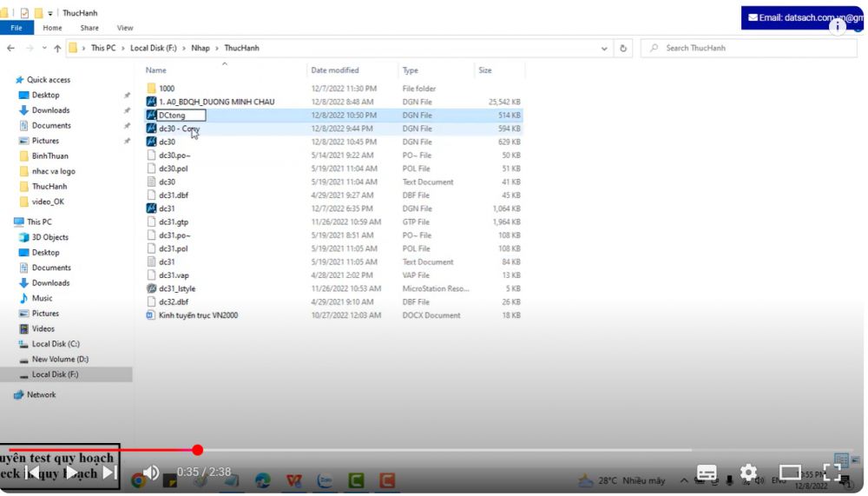868x496 pixels.
Task: Switch to theater mode
Action: (790, 473)
